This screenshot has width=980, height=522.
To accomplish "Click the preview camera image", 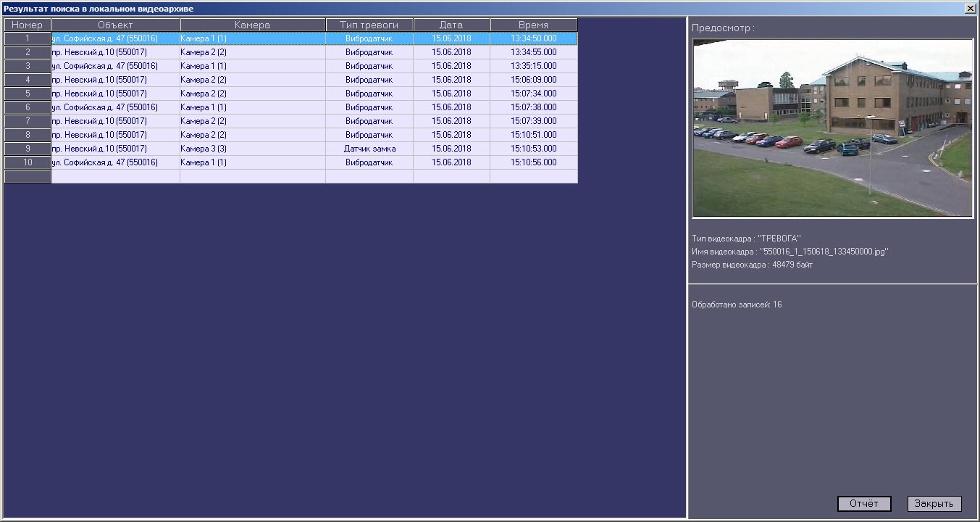I will click(x=832, y=128).
